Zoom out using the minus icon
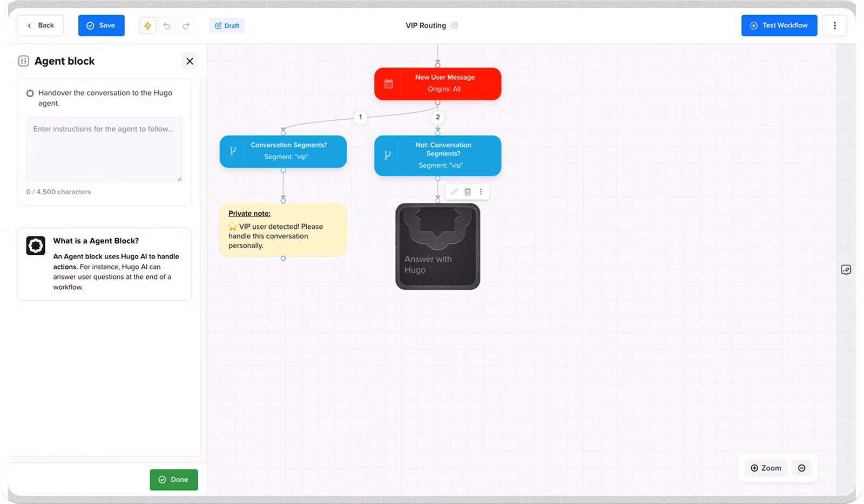The image size is (864, 504). point(801,468)
